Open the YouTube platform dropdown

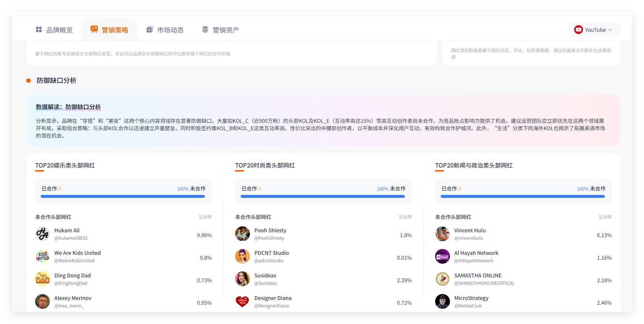(x=594, y=30)
